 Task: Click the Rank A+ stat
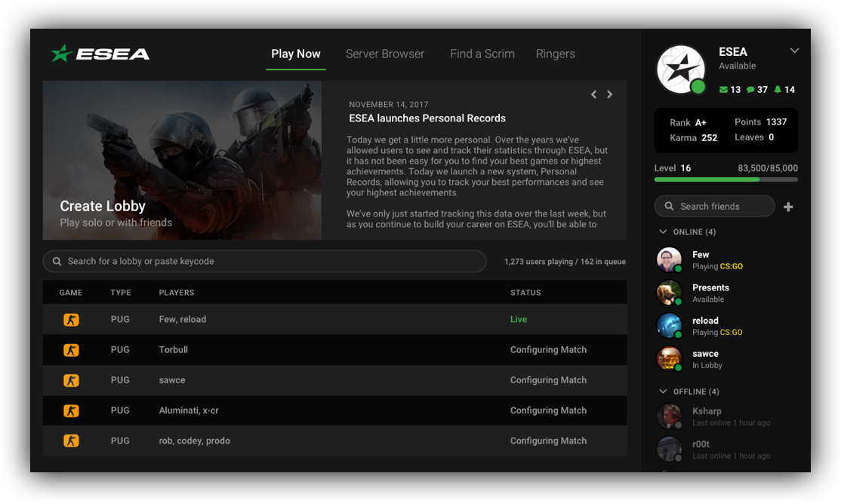coord(688,123)
